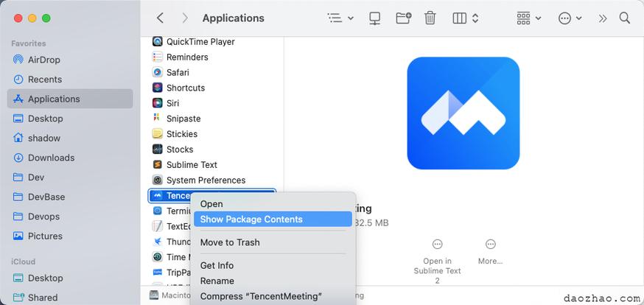Screen dimensions: 644x305
Task: Click the large TencentMeeting preview image
Action: [463, 113]
